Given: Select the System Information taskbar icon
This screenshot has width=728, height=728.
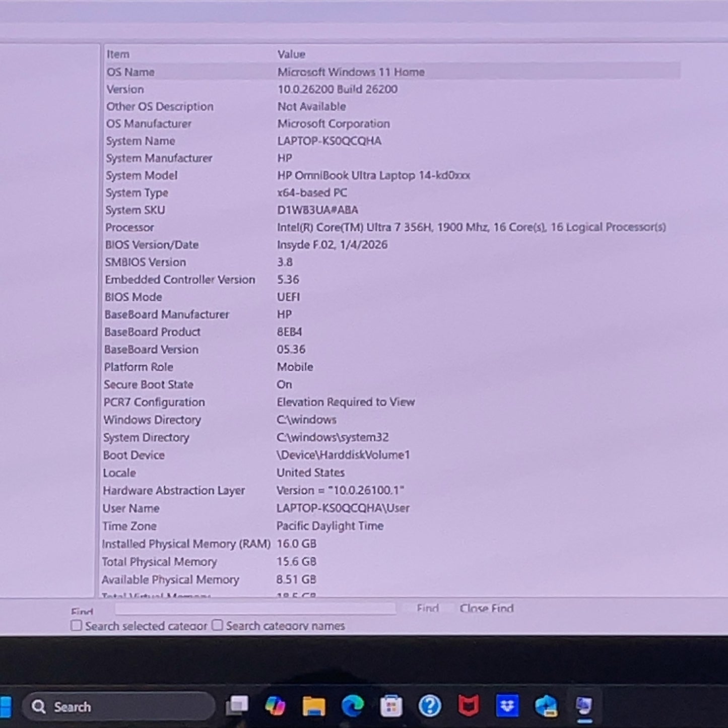Looking at the screenshot, I should [584, 706].
